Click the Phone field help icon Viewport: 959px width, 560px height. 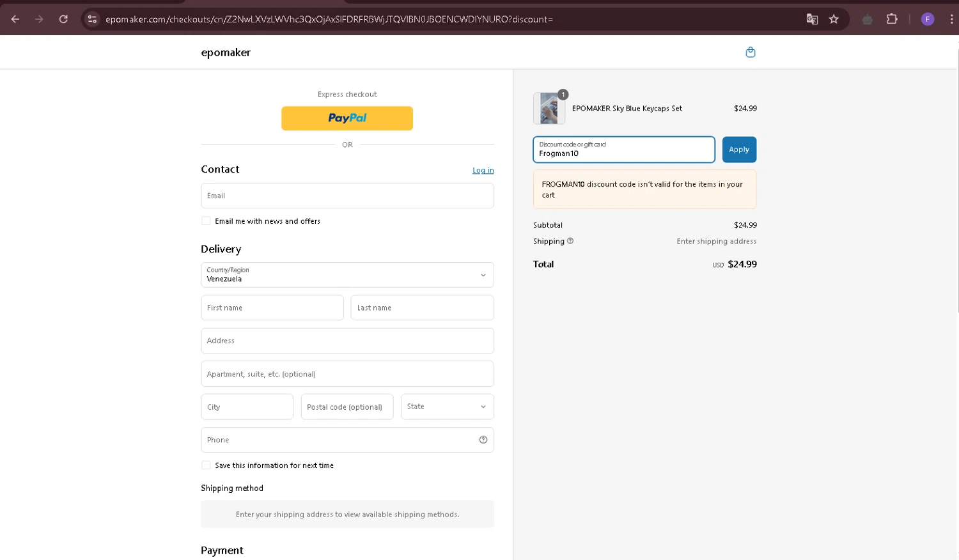point(483,440)
